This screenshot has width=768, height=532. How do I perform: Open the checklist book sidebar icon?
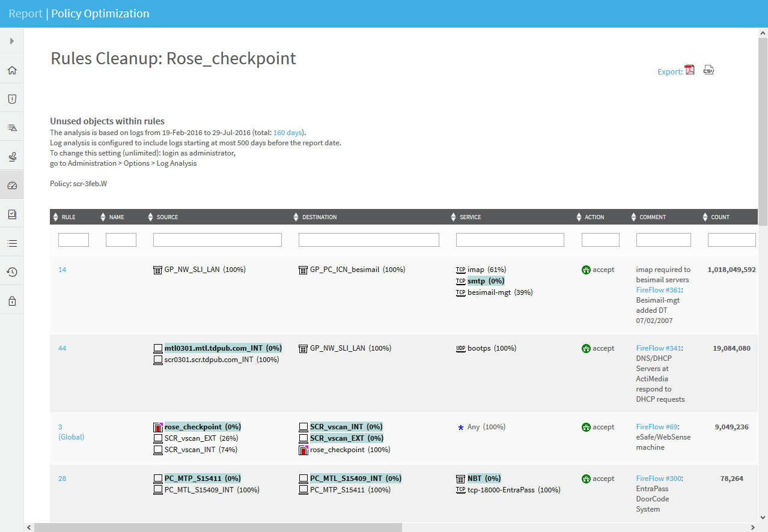(12, 214)
